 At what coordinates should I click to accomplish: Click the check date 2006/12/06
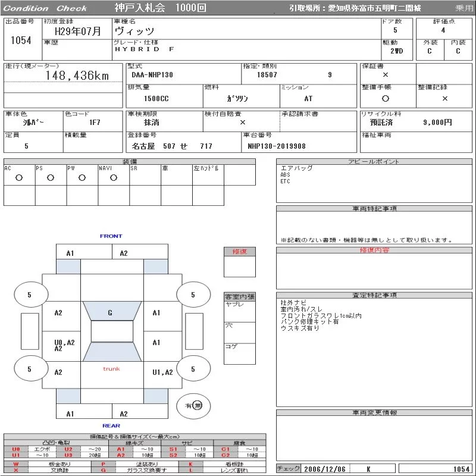[325, 469]
